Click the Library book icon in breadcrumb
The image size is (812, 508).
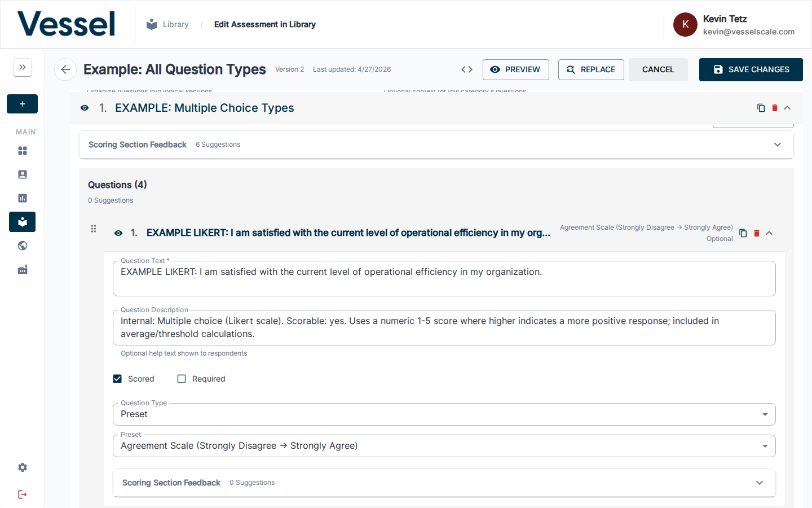(x=152, y=24)
